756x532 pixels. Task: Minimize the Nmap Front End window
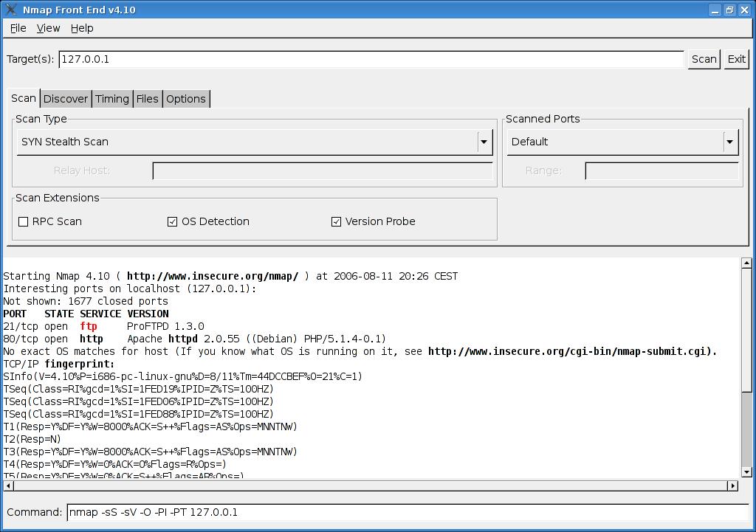[715, 10]
